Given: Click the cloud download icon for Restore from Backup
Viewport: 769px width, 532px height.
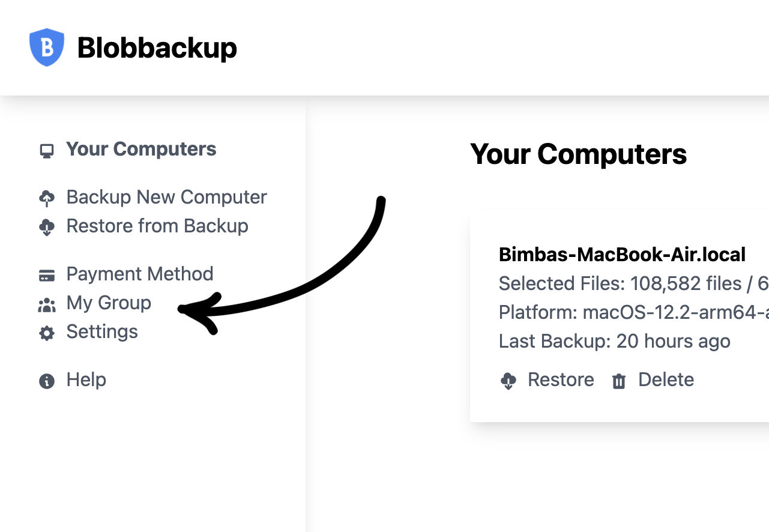Looking at the screenshot, I should [x=47, y=227].
